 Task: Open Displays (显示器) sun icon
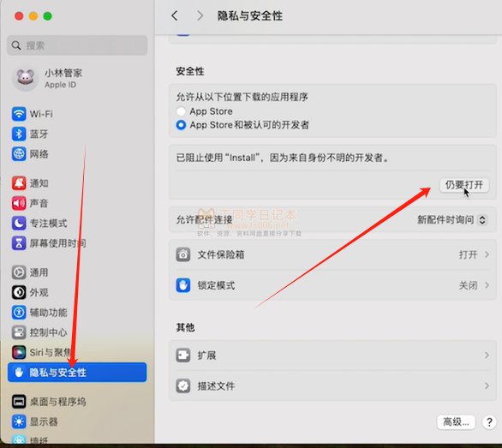pyautogui.click(x=19, y=421)
